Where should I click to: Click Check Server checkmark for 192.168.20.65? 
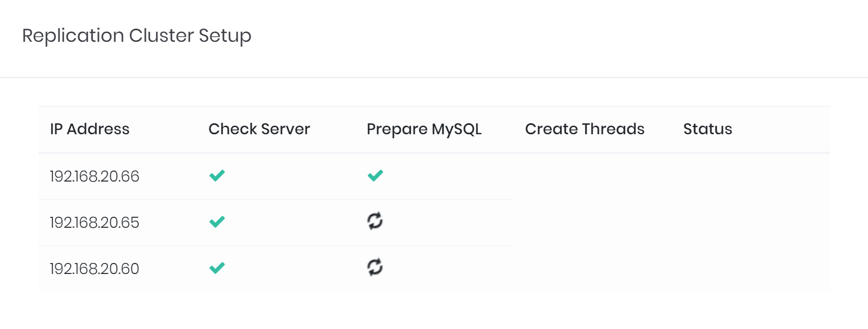pos(217,222)
